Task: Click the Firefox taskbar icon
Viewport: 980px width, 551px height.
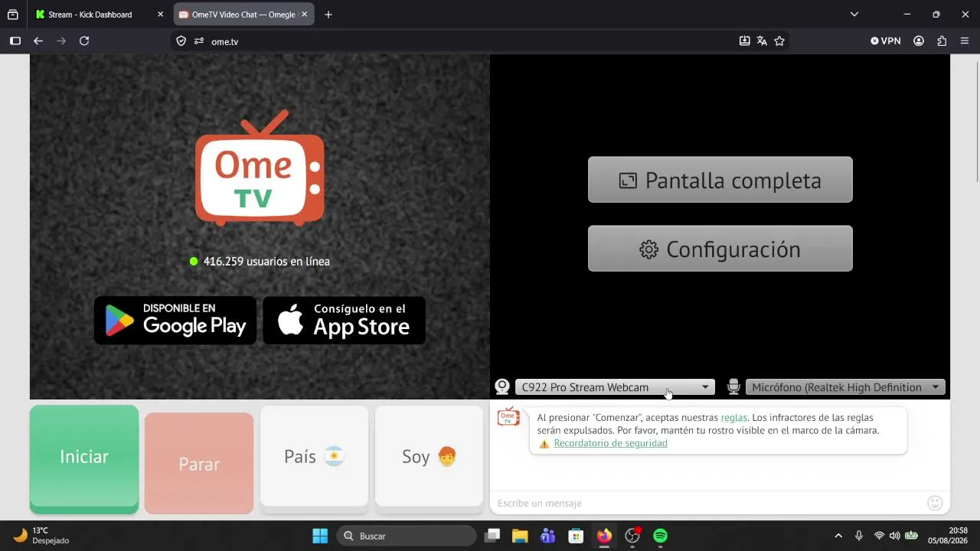Action: [604, 536]
